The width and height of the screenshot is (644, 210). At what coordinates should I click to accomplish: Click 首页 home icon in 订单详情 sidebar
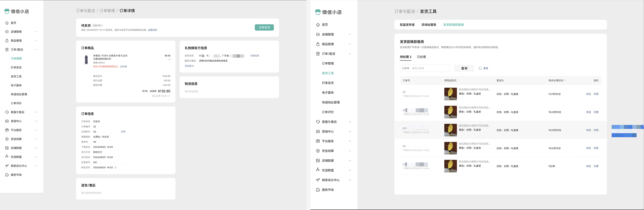coord(7,23)
